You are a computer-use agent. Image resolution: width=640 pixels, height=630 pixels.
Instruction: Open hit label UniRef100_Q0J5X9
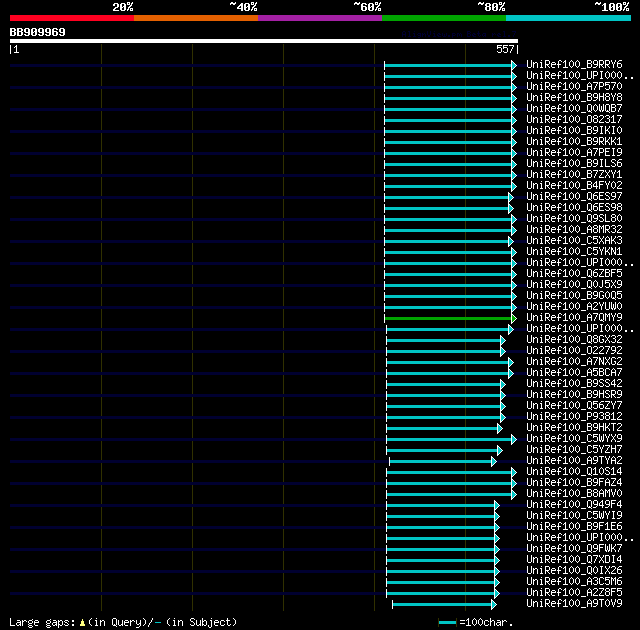coord(574,285)
